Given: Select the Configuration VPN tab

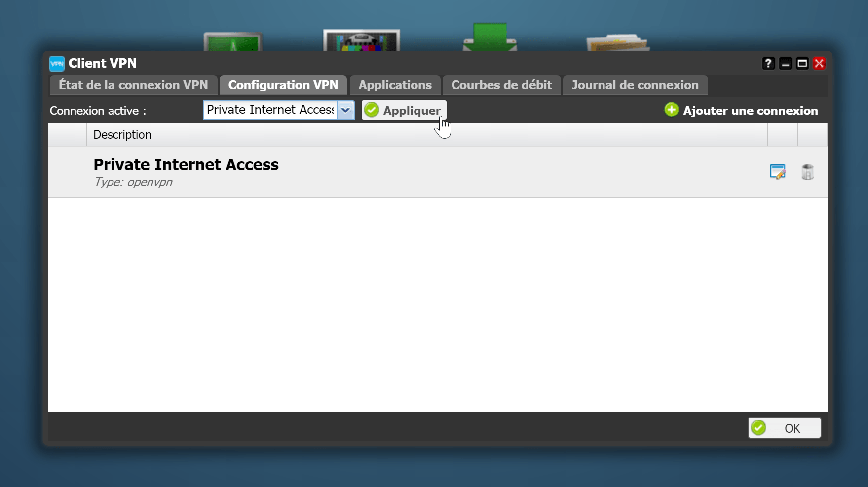Looking at the screenshot, I should click(283, 85).
